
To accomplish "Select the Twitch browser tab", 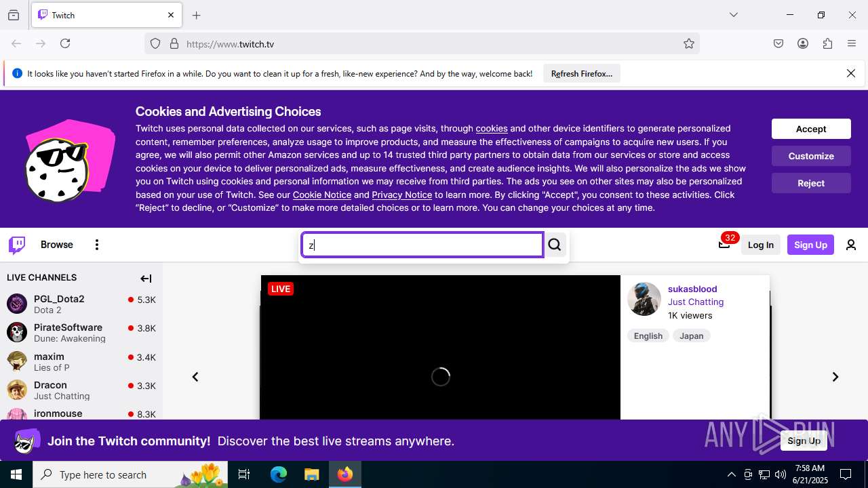I will [106, 15].
